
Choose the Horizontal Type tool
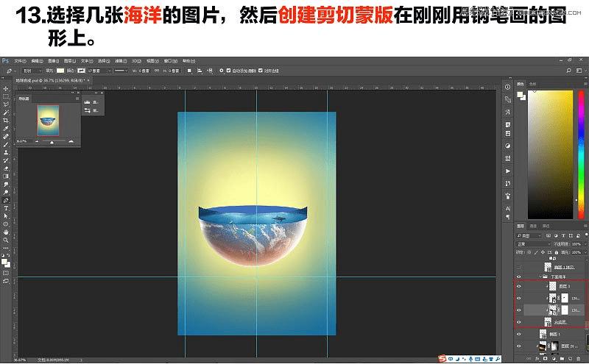(6, 208)
